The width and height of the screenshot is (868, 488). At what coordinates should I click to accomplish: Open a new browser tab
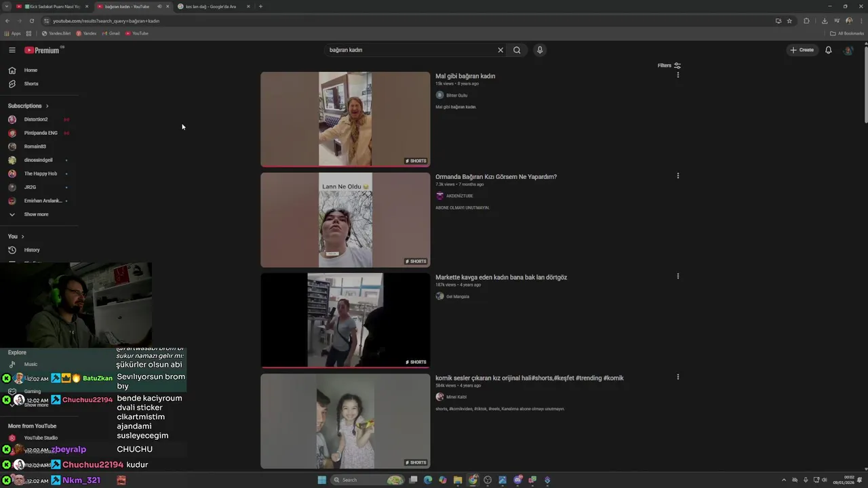click(x=260, y=6)
